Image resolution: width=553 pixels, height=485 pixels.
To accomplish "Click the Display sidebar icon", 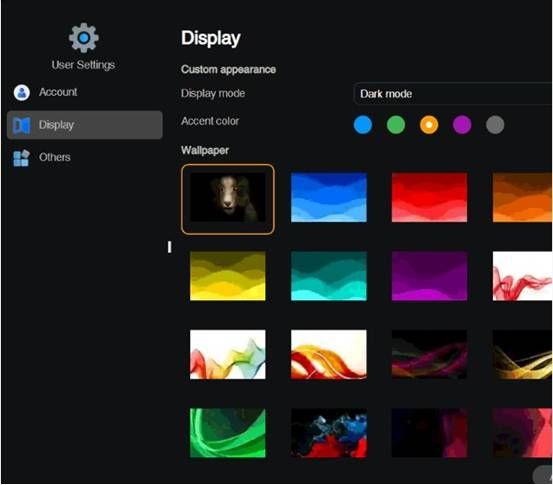I will [22, 125].
